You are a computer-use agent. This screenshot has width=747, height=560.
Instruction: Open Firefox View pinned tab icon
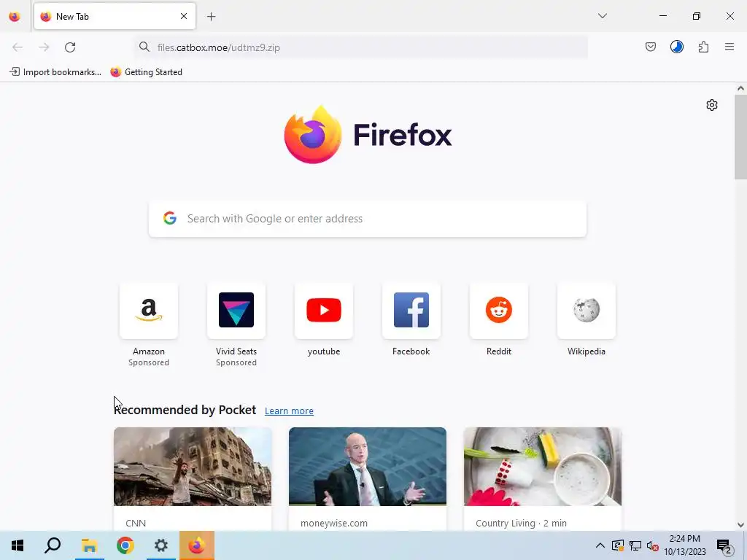(15, 16)
